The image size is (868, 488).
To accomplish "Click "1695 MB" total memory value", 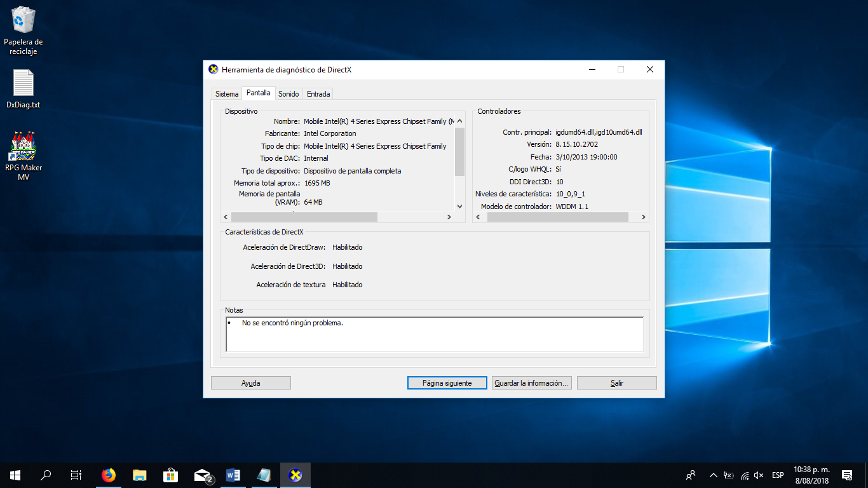I will coord(317,183).
